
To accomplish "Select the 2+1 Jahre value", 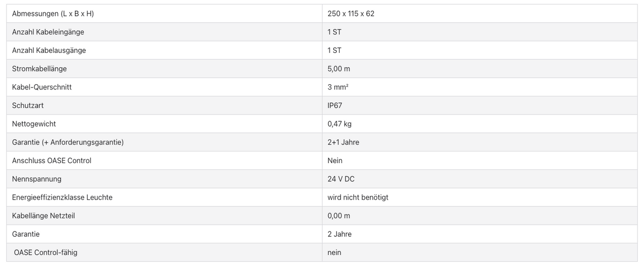I will click(343, 142).
